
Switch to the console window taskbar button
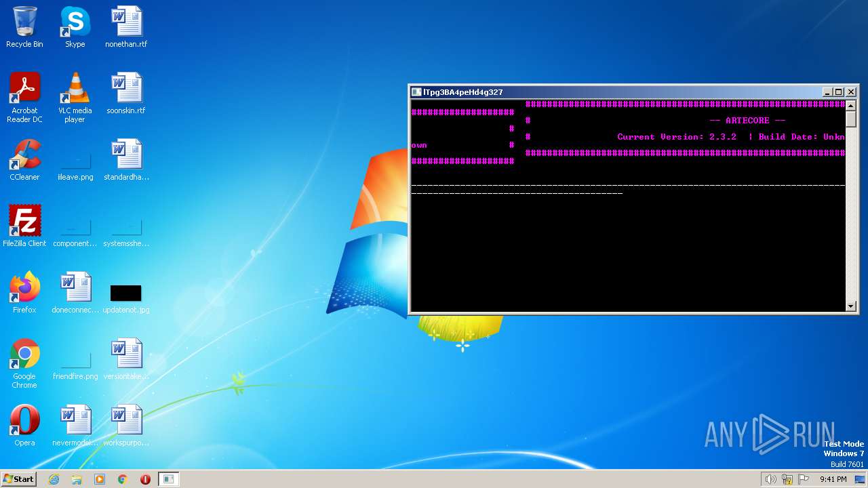168,479
